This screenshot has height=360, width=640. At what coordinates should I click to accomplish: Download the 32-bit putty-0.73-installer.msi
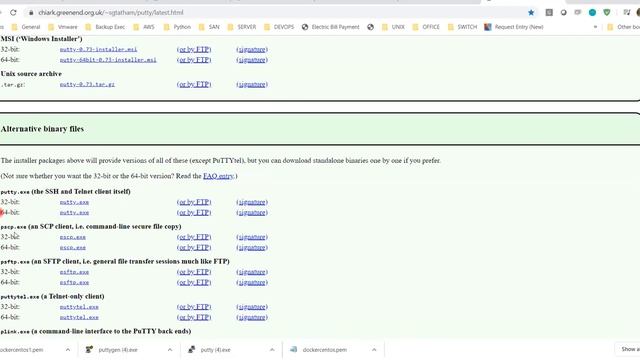(98, 49)
